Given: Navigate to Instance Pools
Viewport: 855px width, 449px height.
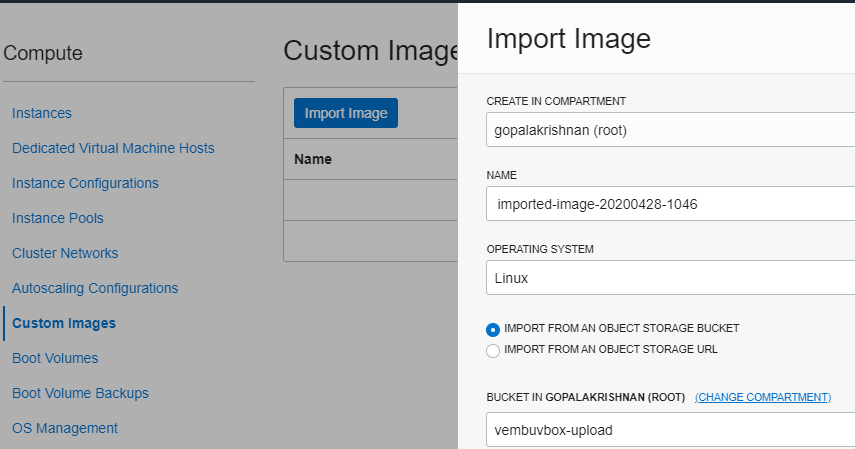Looking at the screenshot, I should (58, 218).
